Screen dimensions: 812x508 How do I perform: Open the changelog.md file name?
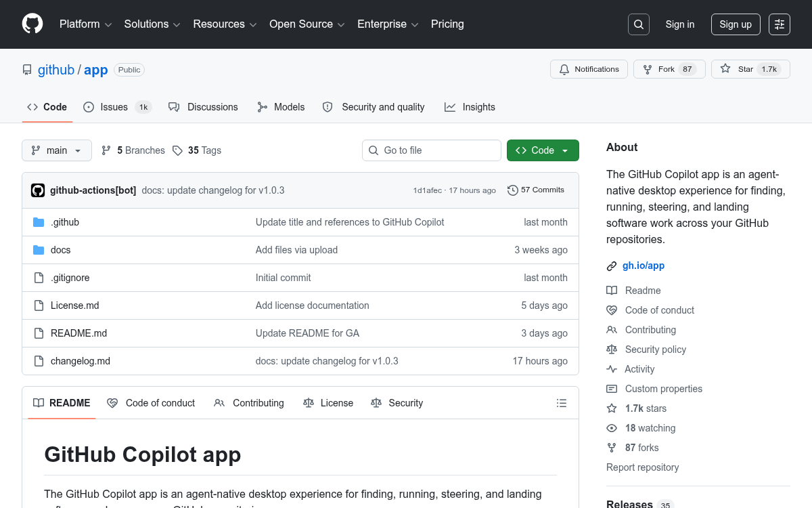pyautogui.click(x=81, y=361)
